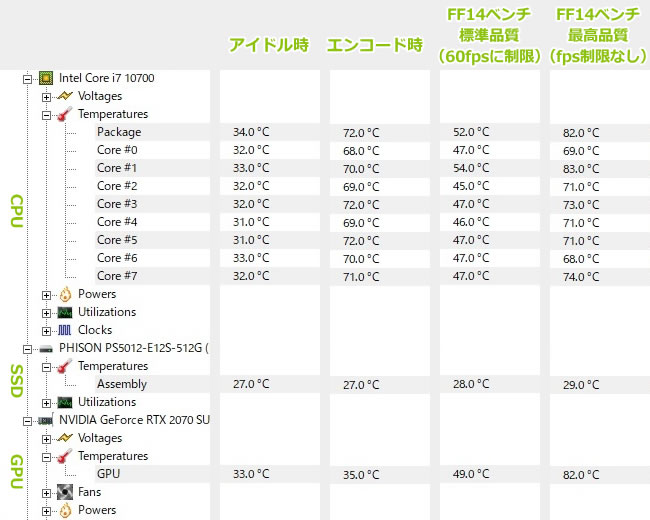650x520 pixels.
Task: Collapse the CPU Temperatures node
Action: point(46,115)
